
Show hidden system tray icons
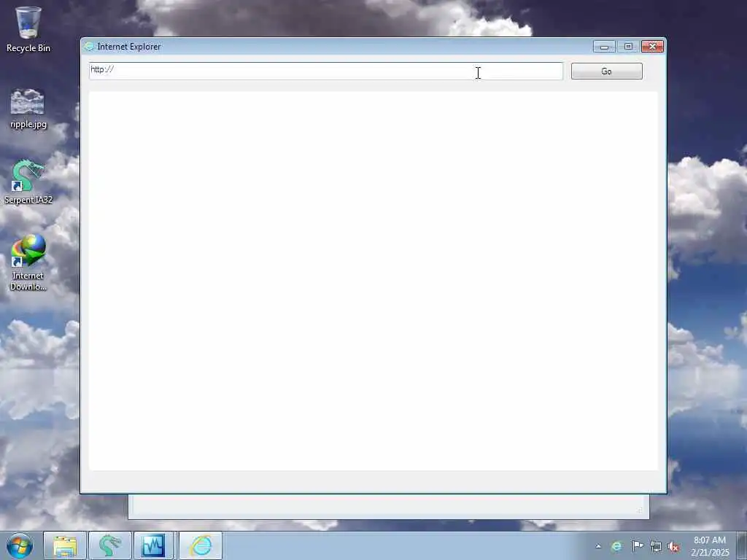click(598, 546)
